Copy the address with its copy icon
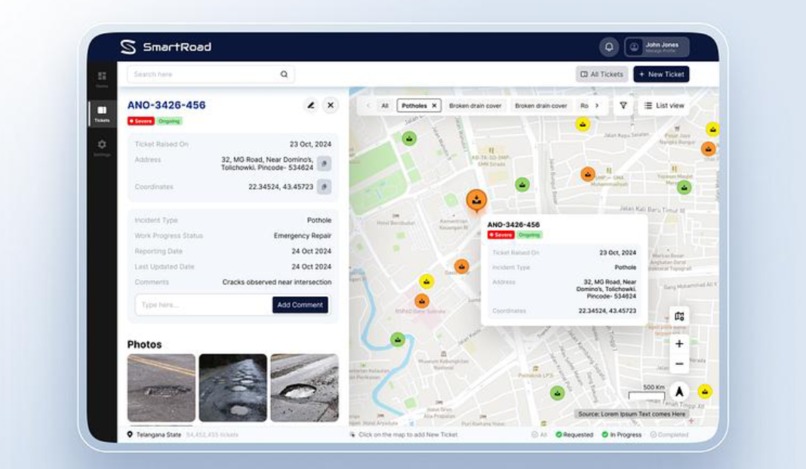This screenshot has height=469, width=806. 324,164
